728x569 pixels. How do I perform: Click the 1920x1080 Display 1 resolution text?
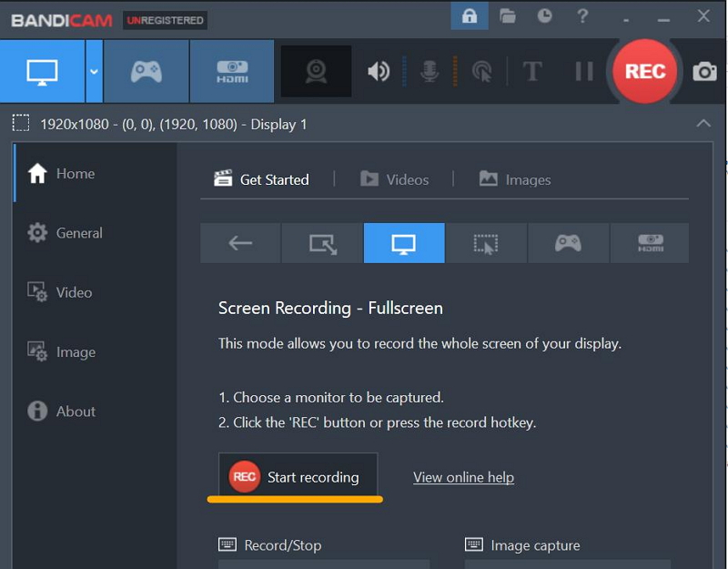click(x=173, y=125)
